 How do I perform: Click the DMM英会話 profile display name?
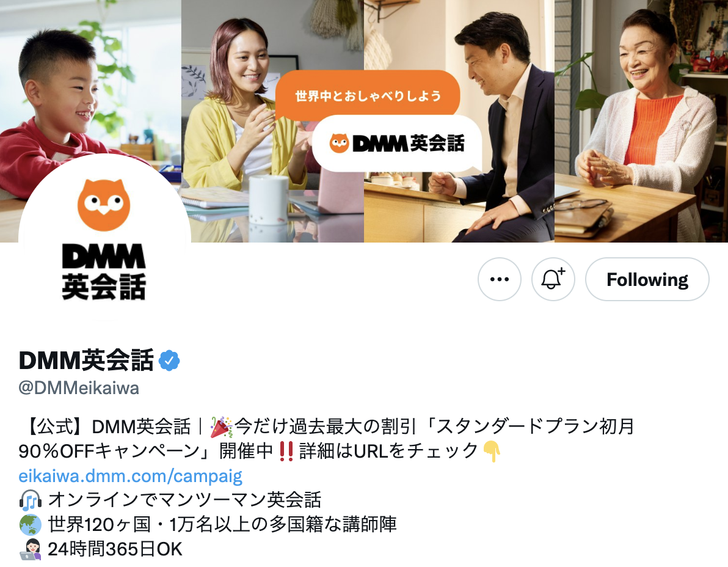point(86,360)
